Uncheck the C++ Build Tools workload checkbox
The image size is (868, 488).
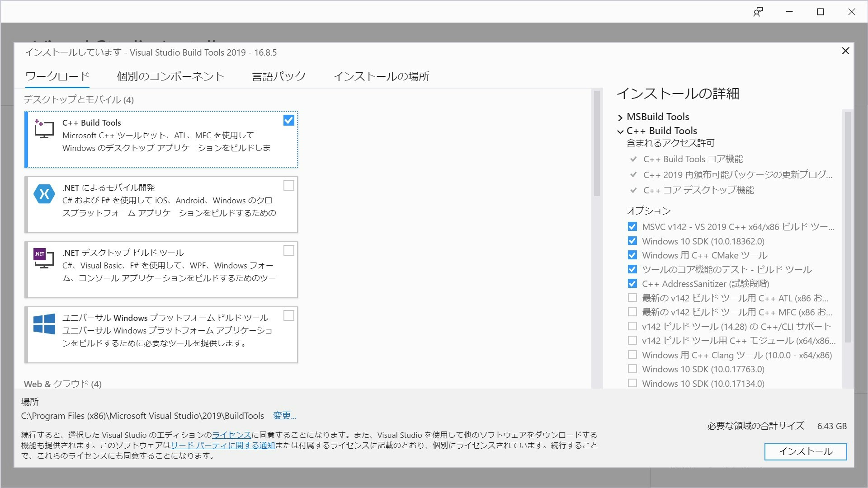(288, 120)
